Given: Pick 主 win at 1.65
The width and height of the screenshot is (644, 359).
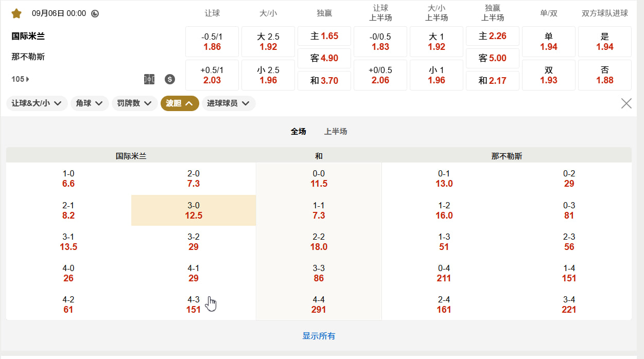Looking at the screenshot, I should [324, 36].
